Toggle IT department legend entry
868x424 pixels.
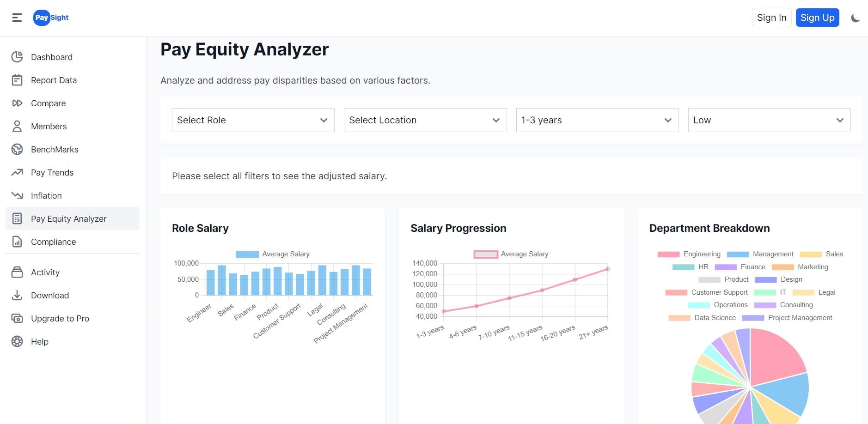pyautogui.click(x=770, y=292)
